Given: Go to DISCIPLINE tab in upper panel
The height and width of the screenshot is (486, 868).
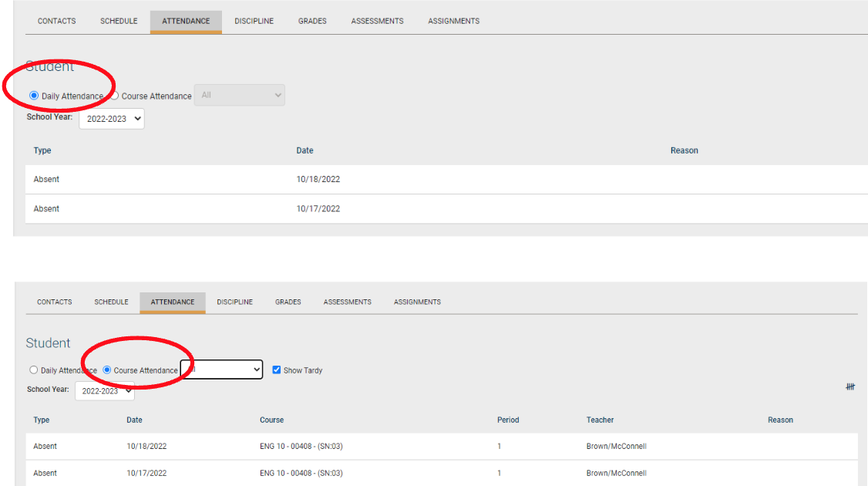Looking at the screenshot, I should [x=254, y=21].
